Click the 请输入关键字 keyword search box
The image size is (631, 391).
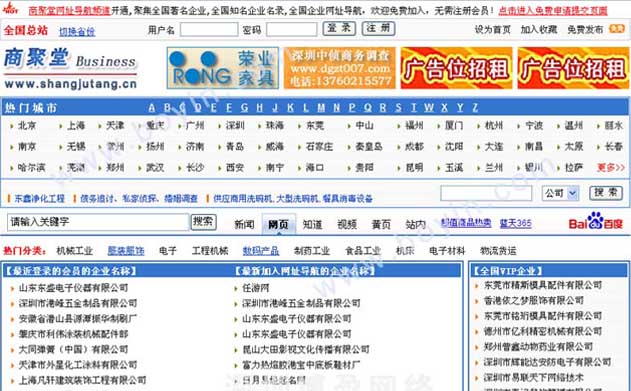coord(98,222)
